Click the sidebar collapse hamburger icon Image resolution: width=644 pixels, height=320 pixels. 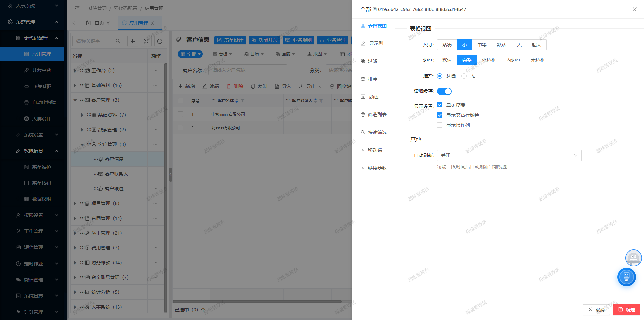click(x=77, y=8)
